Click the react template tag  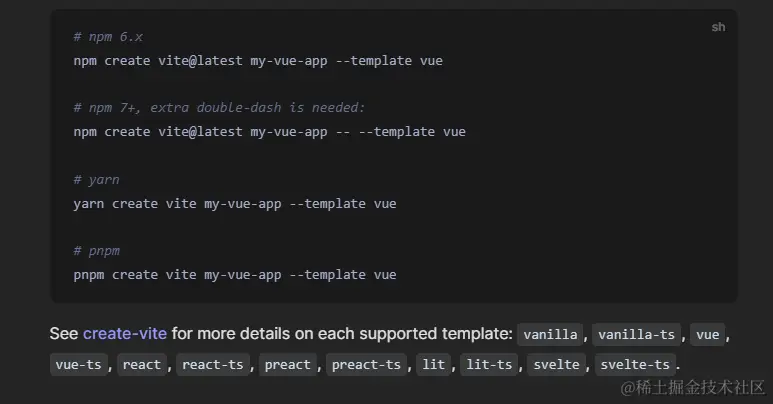click(141, 365)
